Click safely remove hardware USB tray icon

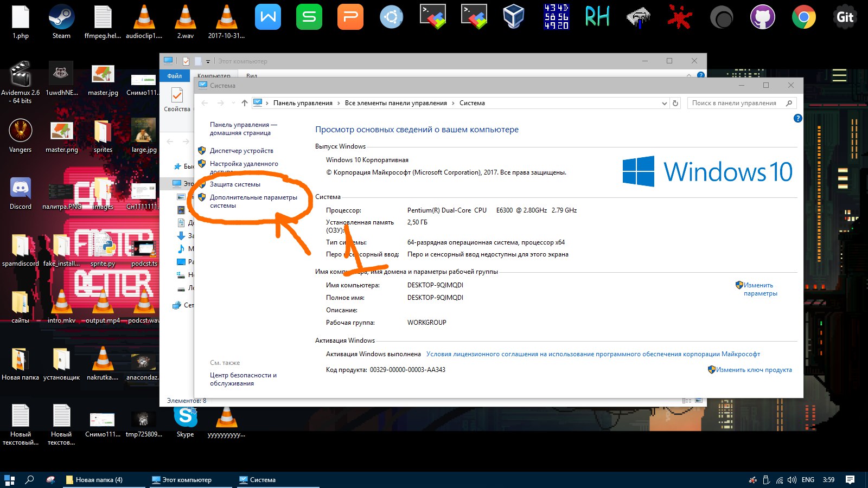pyautogui.click(x=766, y=480)
